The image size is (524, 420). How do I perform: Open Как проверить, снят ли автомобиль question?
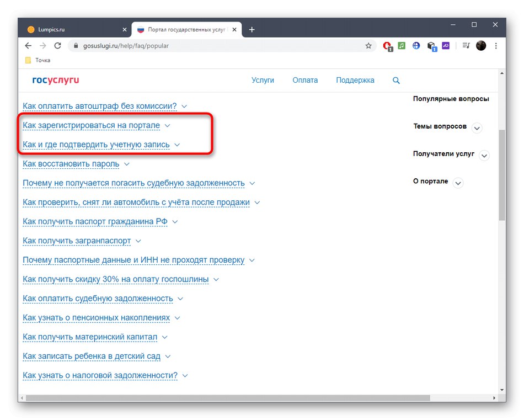[x=136, y=203]
